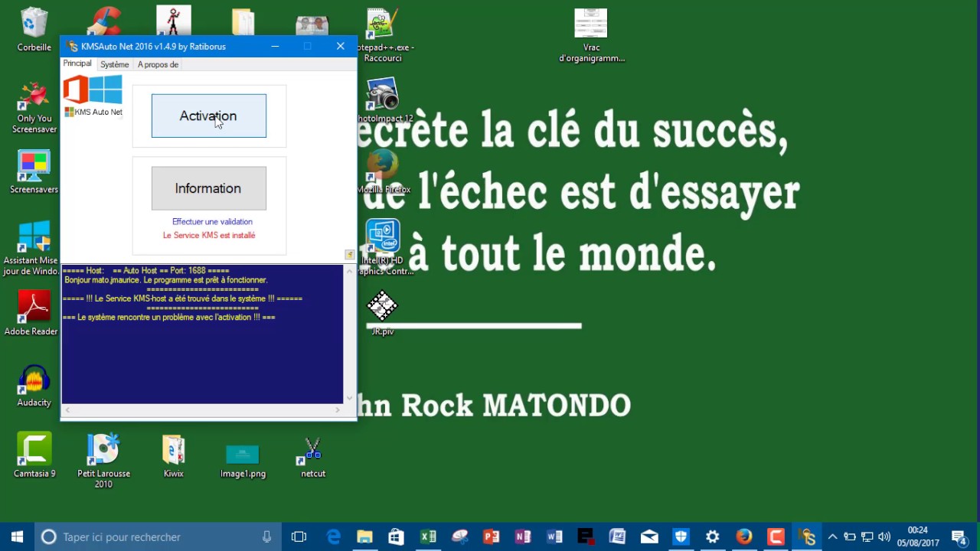Viewport: 980px width, 551px height.
Task: Switch to the Principal tab
Action: click(x=77, y=64)
